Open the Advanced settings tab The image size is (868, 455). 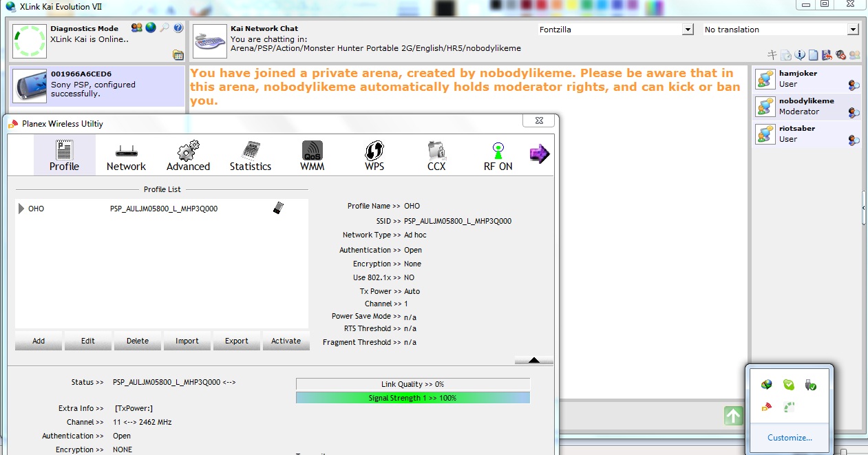point(188,155)
